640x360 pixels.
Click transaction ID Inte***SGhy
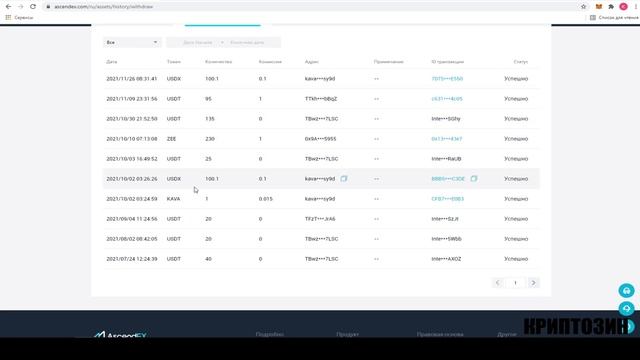tap(446, 119)
